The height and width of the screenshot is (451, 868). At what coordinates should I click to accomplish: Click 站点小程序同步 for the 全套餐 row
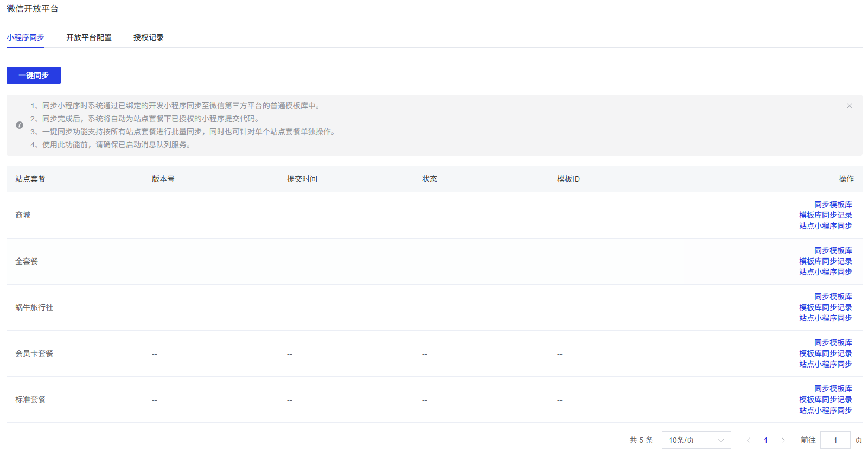[825, 272]
